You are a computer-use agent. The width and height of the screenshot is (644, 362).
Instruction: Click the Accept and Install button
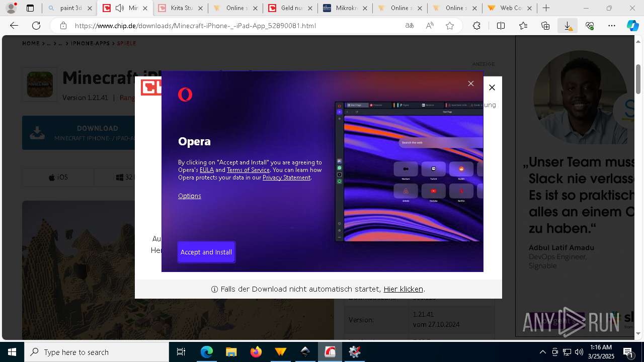(206, 252)
